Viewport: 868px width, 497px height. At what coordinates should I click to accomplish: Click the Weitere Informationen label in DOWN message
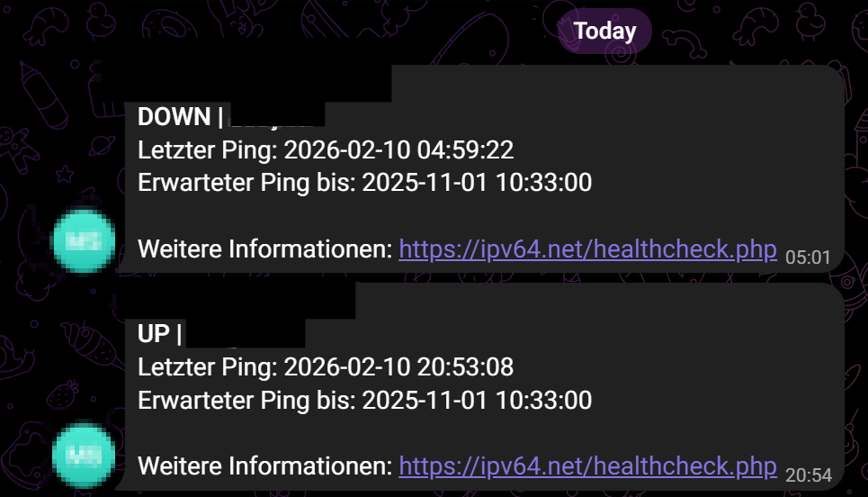point(265,249)
